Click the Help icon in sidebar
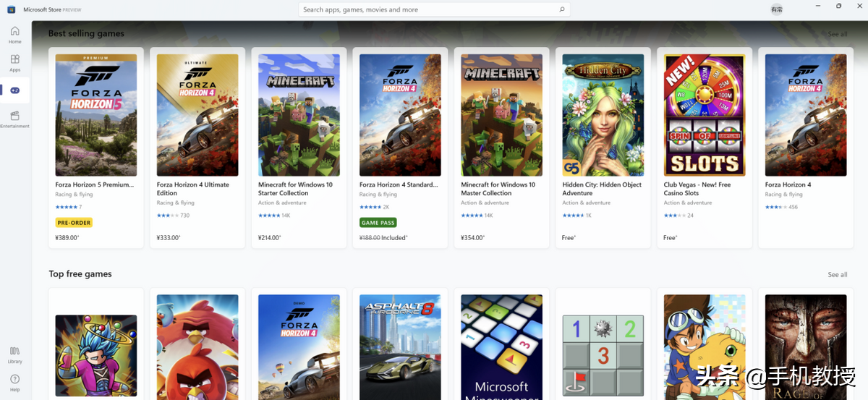This screenshot has height=400, width=868. pos(15,382)
